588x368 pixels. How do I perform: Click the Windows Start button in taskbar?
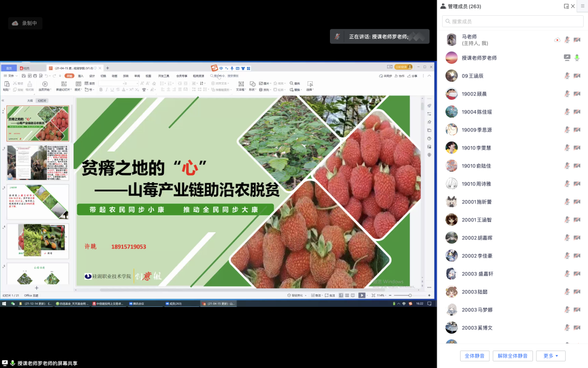coord(5,303)
